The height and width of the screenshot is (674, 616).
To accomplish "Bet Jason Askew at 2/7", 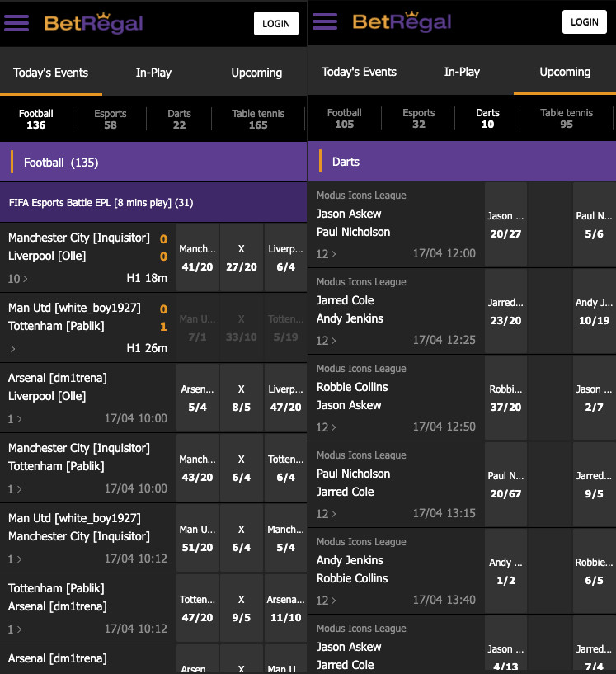I will pyautogui.click(x=594, y=398).
